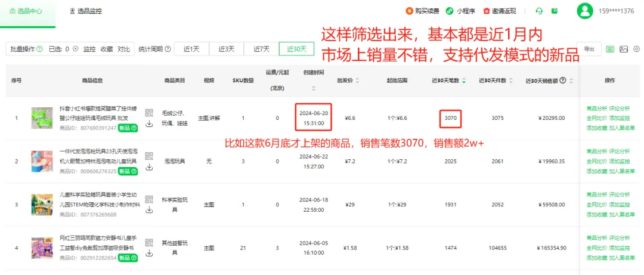This screenshot has height=275, width=644.
Task: Show QR code for product 807376269688
Action: [149, 199]
